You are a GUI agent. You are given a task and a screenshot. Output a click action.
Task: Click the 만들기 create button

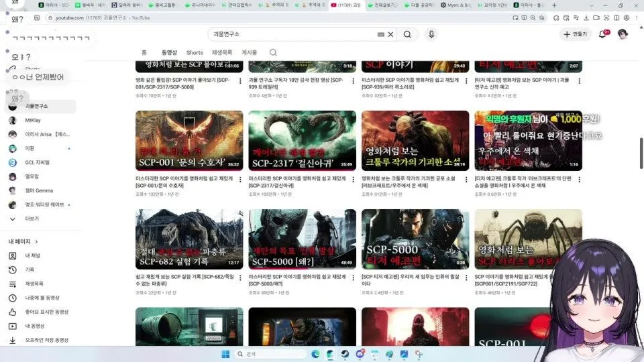(576, 34)
